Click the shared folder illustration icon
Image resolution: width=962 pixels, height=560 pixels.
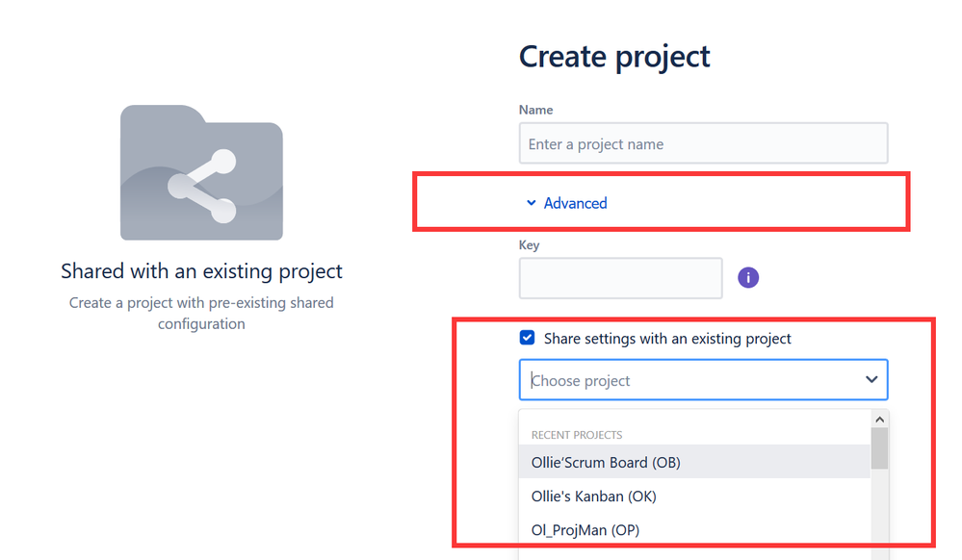pyautogui.click(x=201, y=172)
